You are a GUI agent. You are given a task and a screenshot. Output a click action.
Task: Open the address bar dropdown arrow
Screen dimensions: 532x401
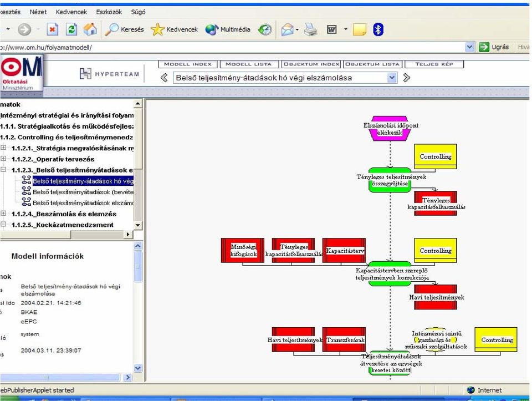(x=469, y=47)
